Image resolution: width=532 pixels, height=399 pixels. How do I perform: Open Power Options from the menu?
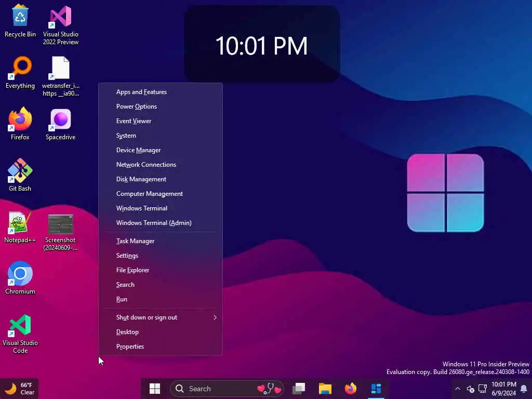coord(161,107)
